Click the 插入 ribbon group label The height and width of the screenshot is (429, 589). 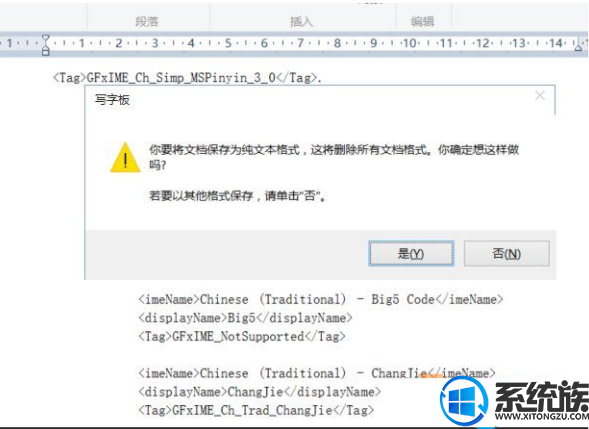302,21
